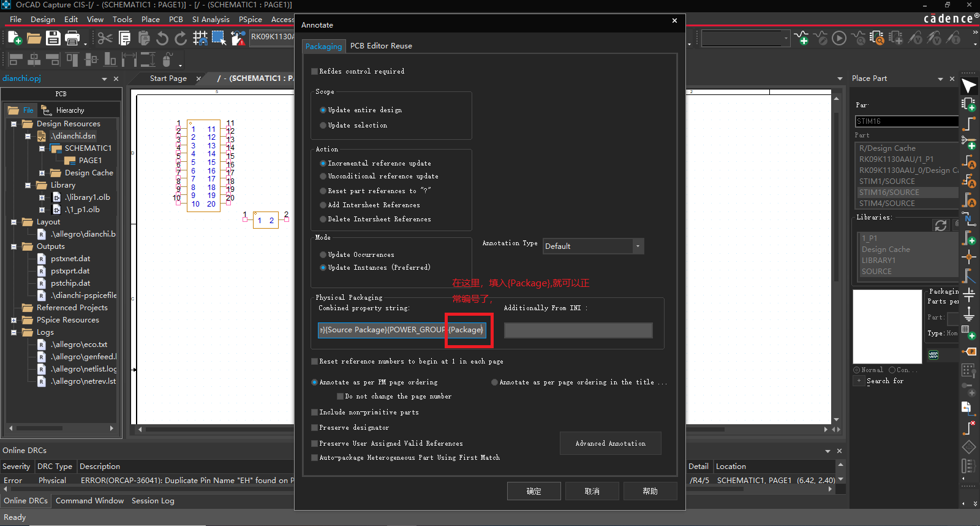This screenshot has width=980, height=526.
Task: Click the Place no-connect icon
Action: click(x=969, y=427)
